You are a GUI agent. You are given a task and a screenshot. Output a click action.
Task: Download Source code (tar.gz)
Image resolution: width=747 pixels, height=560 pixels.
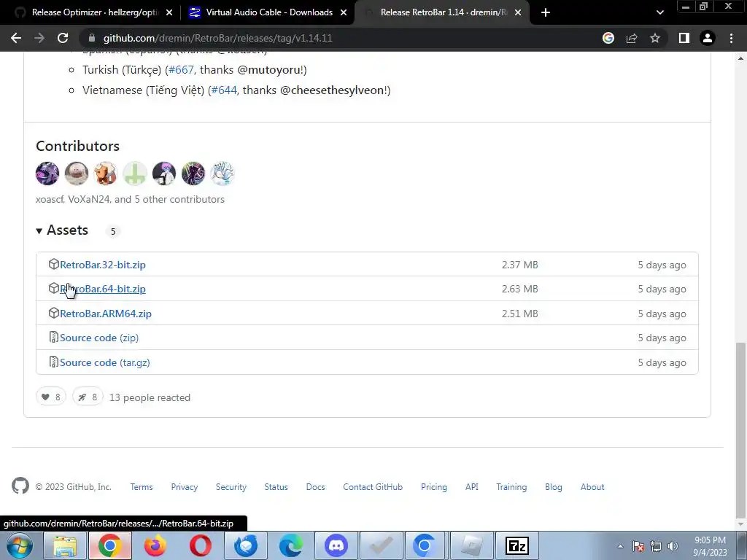[105, 363]
